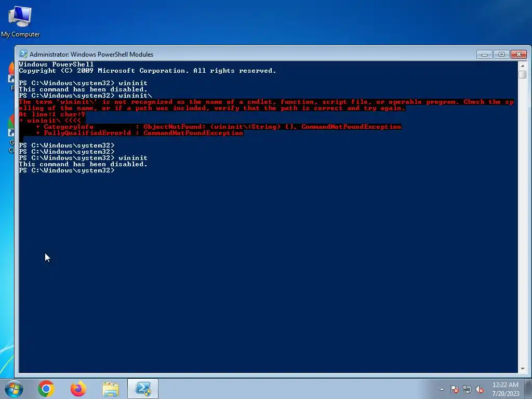Image resolution: width=532 pixels, height=399 pixels.
Task: Open the network status tray icon
Action: pyautogui.click(x=467, y=389)
